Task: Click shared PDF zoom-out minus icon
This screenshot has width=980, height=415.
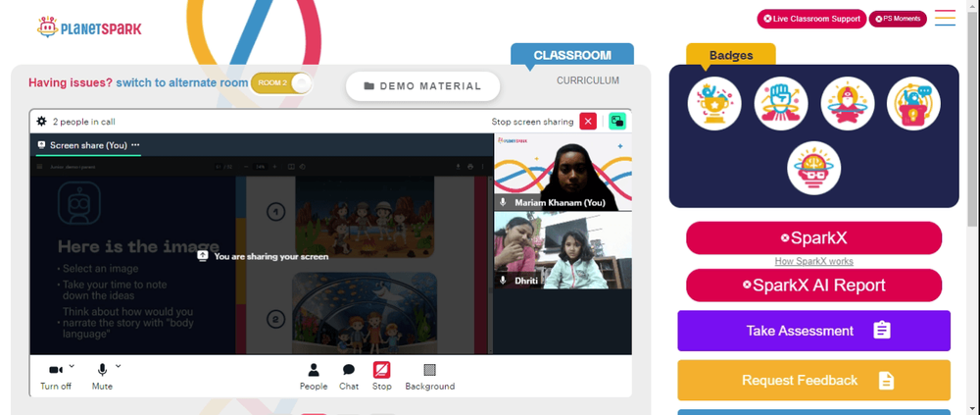Action: [246, 167]
